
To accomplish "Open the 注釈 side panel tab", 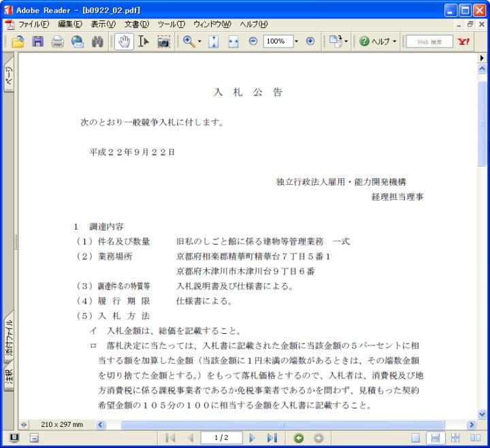I will [9, 376].
